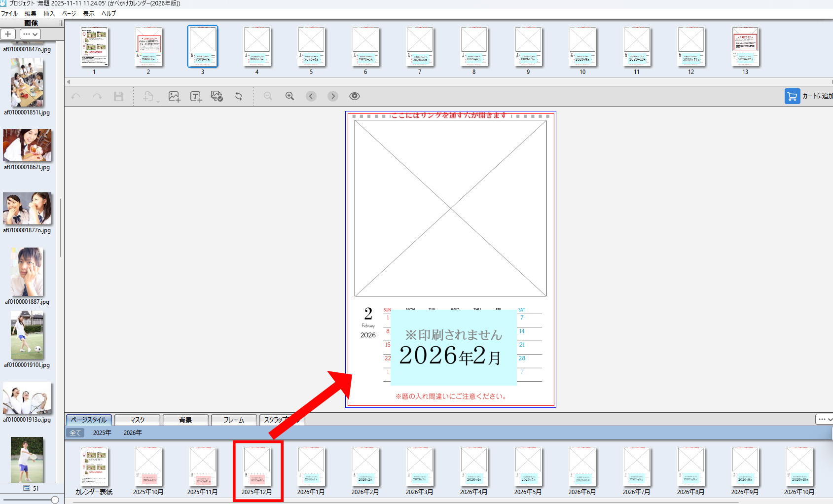Screen dimensions: 833x504
Task: Click the add image frame icon
Action: click(174, 96)
